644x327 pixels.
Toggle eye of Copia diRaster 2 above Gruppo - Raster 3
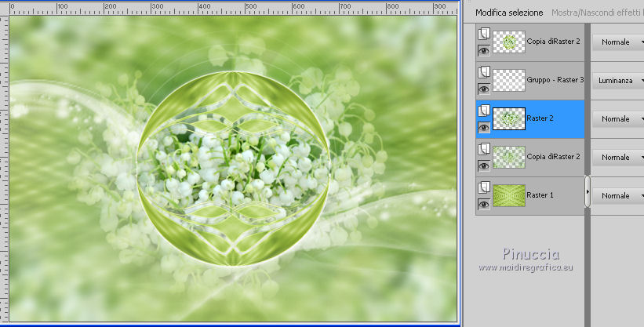coord(484,51)
